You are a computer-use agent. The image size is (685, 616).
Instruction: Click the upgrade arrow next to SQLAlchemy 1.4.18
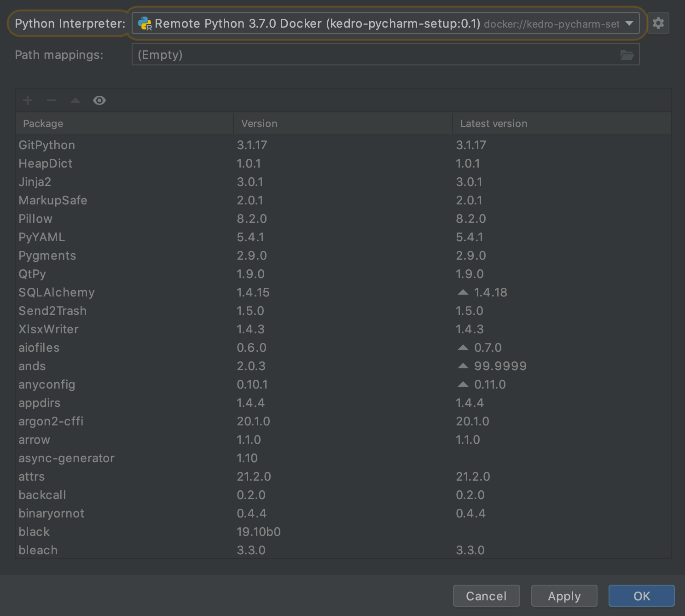coord(463,292)
